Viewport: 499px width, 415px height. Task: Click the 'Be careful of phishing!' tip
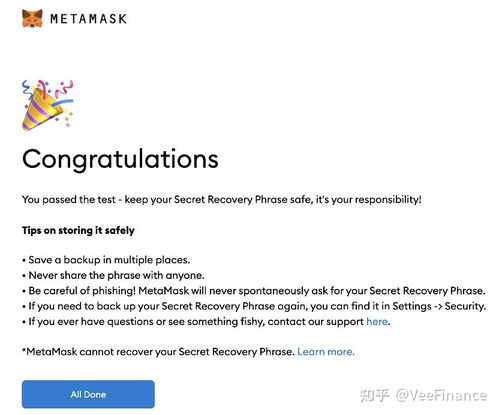[254, 291]
